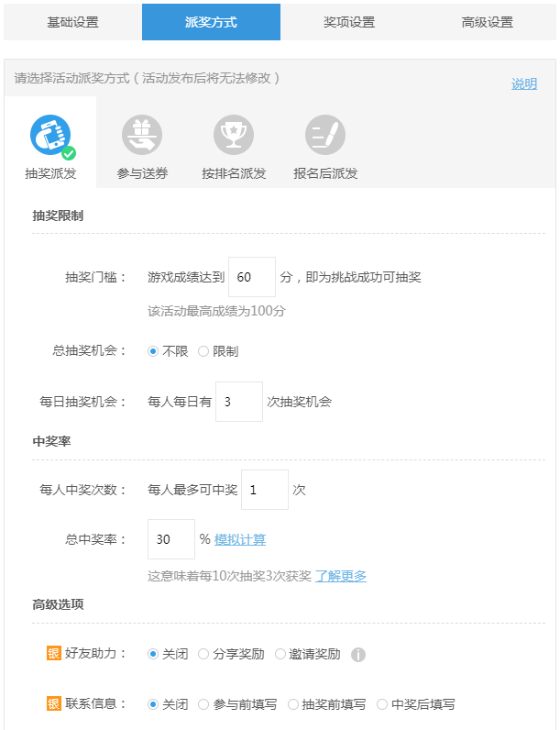Click the 每人中奖次数： label

[83, 490]
